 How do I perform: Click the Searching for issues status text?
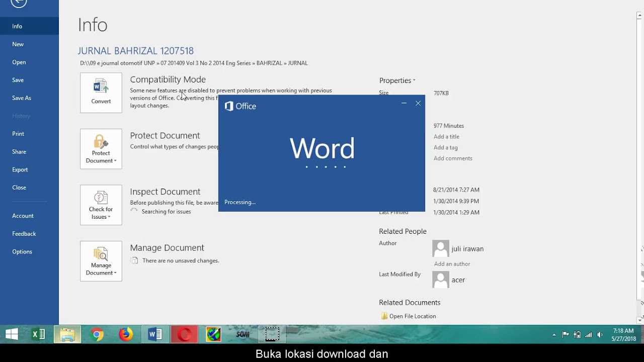[166, 212]
